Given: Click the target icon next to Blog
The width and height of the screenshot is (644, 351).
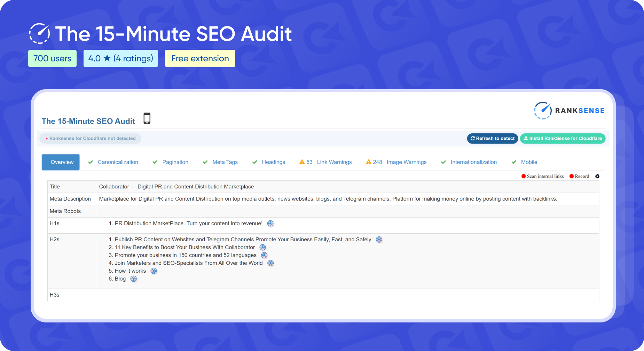Looking at the screenshot, I should pos(133,279).
